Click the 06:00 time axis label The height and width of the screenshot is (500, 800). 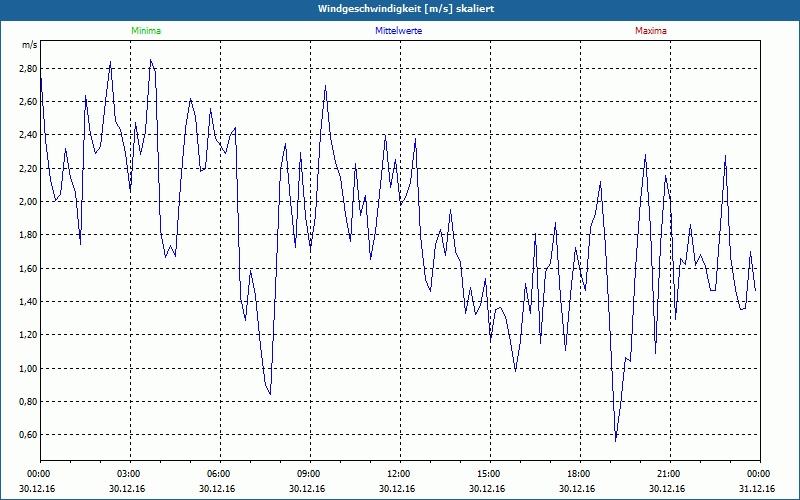(220, 474)
